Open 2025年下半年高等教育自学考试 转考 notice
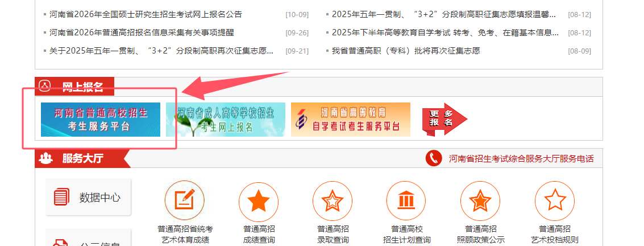The image size is (644, 246). (445, 33)
